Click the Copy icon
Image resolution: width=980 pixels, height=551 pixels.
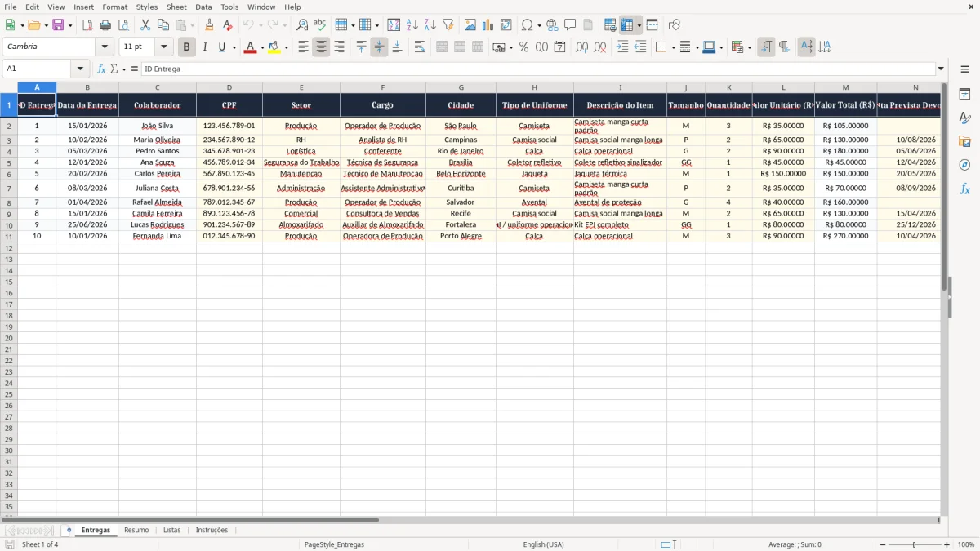163,25
